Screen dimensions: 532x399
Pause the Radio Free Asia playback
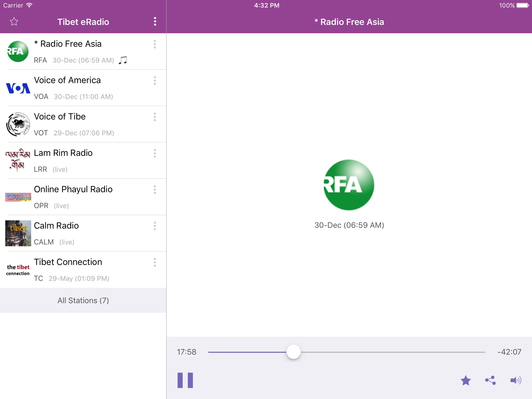point(185,380)
